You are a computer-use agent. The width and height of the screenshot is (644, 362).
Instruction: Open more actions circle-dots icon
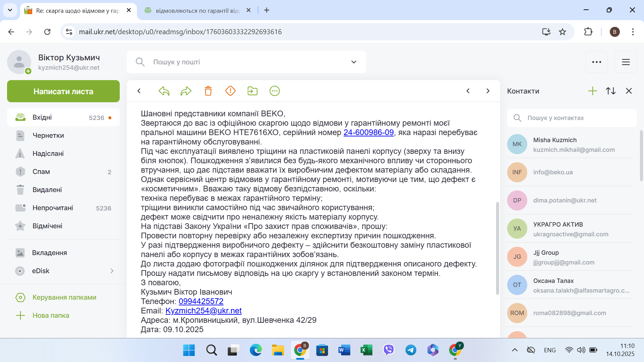[x=274, y=91]
